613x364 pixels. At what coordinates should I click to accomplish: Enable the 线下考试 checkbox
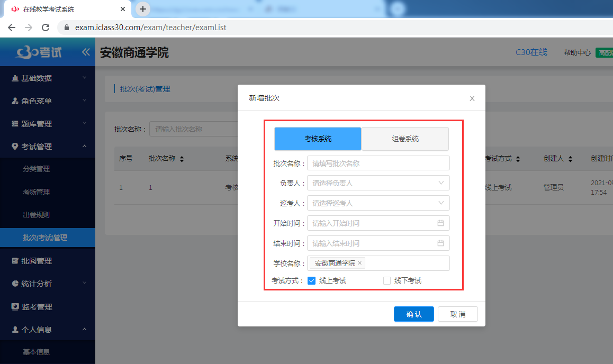(386, 281)
